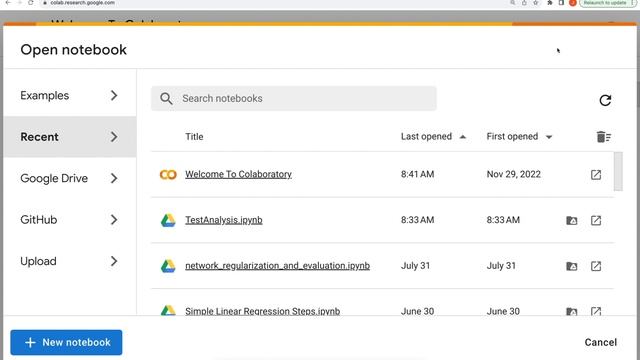Expand the Upload chevron

(114, 261)
